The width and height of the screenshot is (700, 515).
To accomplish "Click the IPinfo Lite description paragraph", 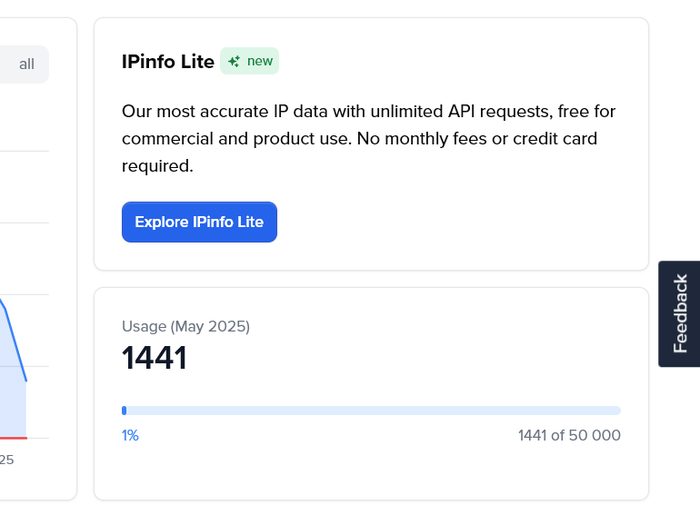I will coord(359,138).
